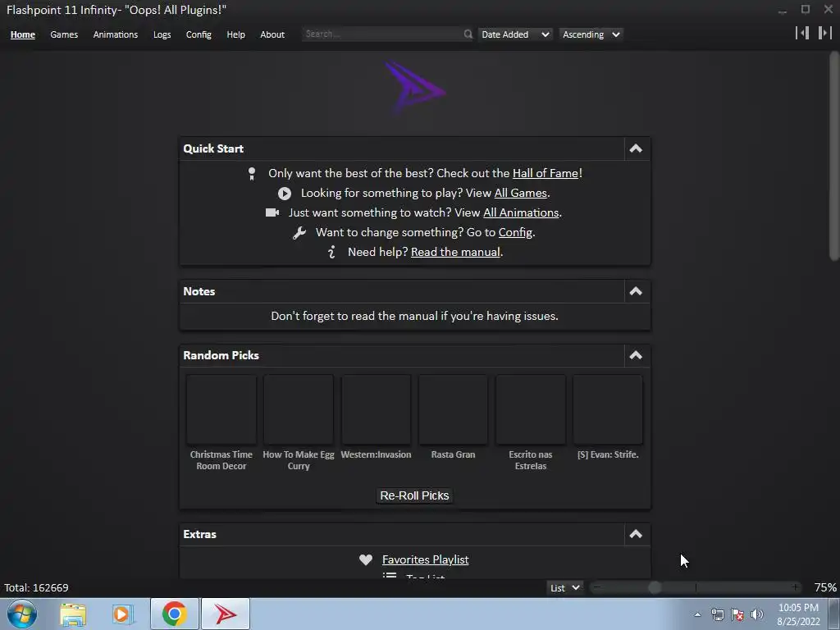Open the Games tab
840x630 pixels.
[64, 34]
